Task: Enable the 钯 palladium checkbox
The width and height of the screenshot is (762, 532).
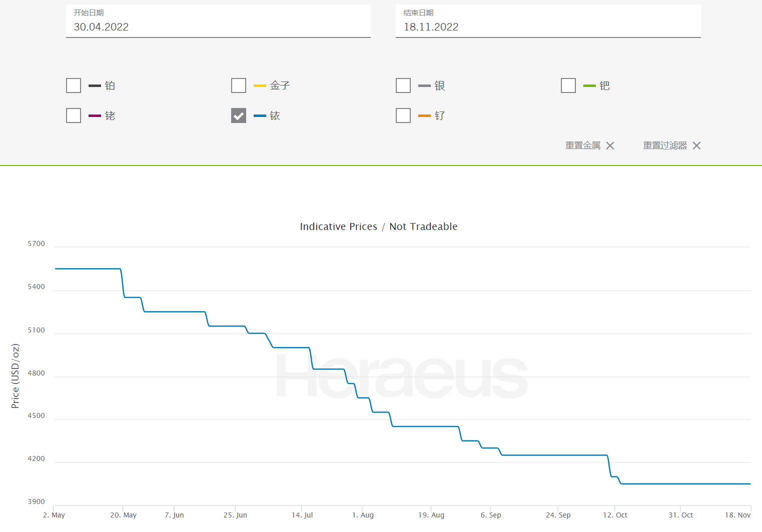Action: point(568,85)
